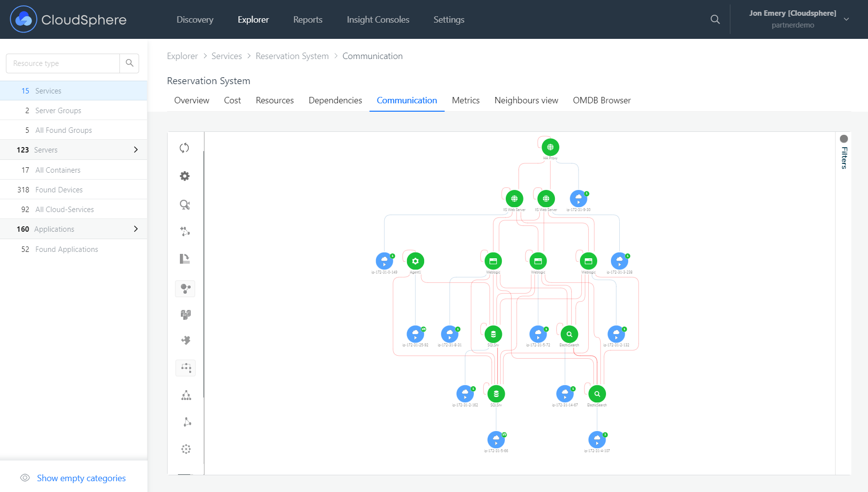Select ElasticSearch node directly above ip-172-31-4-107
Viewport: 868px width, 492px height.
(597, 394)
